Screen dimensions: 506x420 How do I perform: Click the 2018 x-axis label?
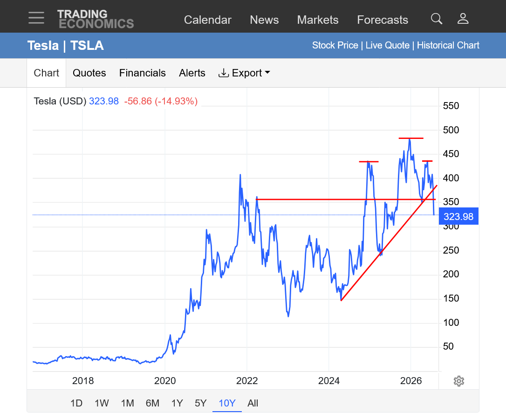(83, 381)
